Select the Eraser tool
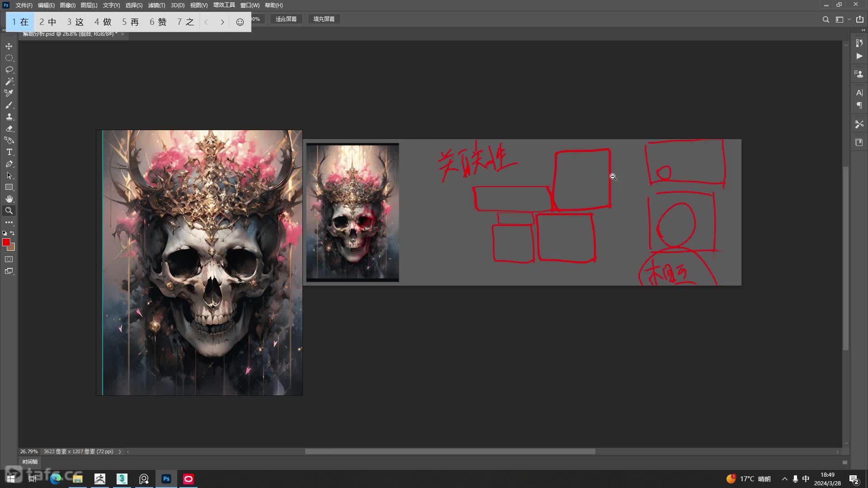This screenshot has height=488, width=868. [9, 128]
